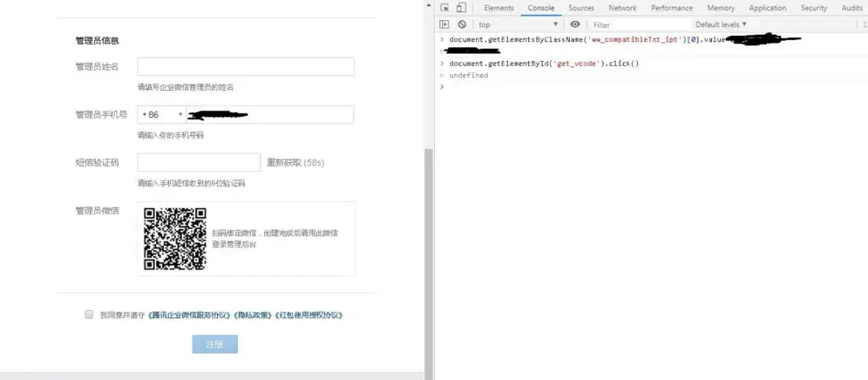Viewport: 868px width, 380px height.
Task: Click the WeChat binding QR code
Action: point(175,239)
